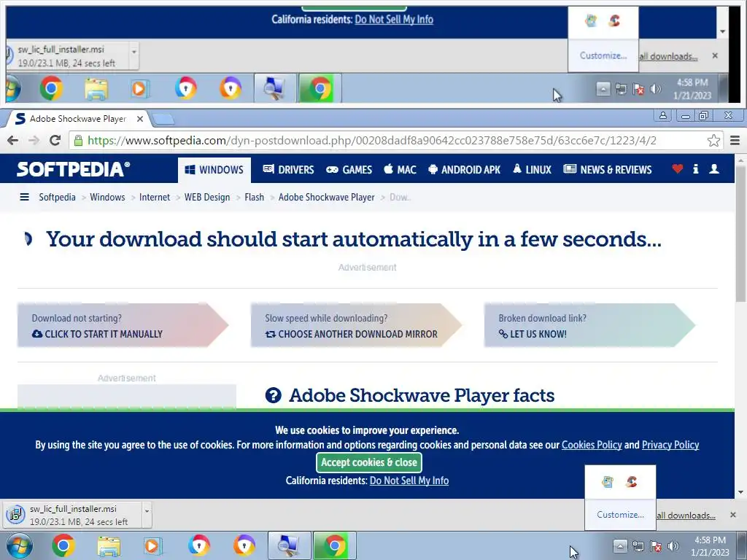Open the LINUX section

[x=532, y=169]
